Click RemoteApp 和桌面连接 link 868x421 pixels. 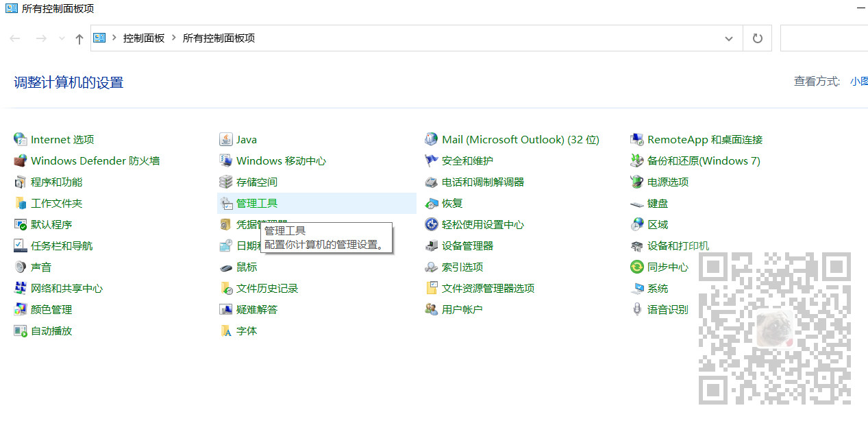click(705, 139)
